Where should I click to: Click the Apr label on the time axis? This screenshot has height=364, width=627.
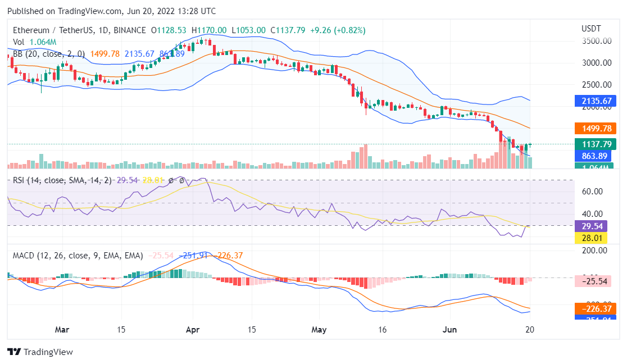[193, 329]
